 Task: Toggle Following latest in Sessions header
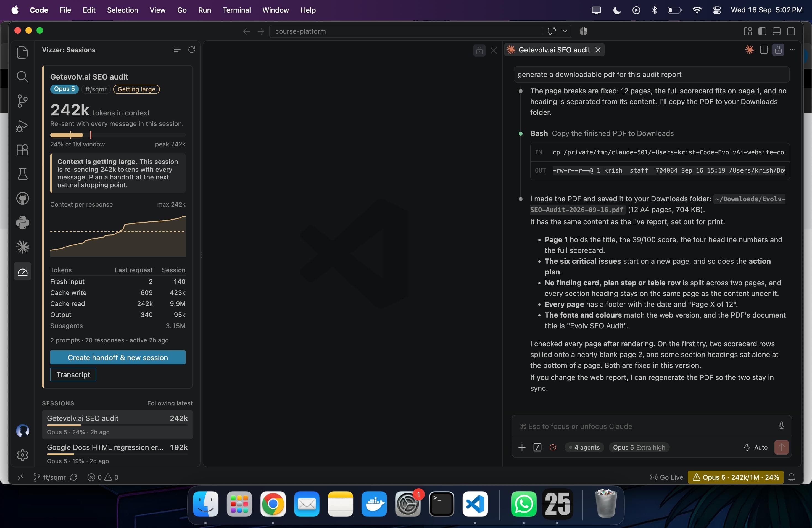pos(170,403)
